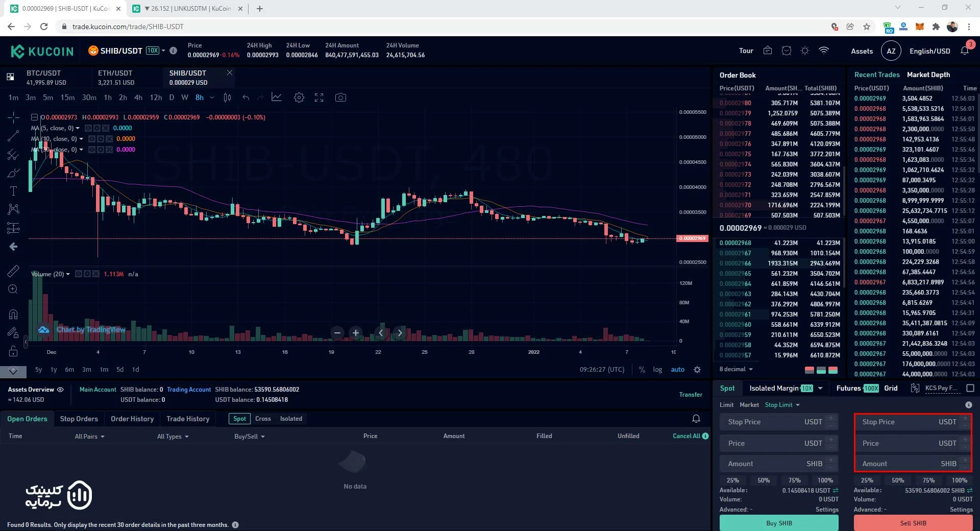This screenshot has height=531, width=980.
Task: Switch to the Order History tab
Action: pyautogui.click(x=132, y=419)
